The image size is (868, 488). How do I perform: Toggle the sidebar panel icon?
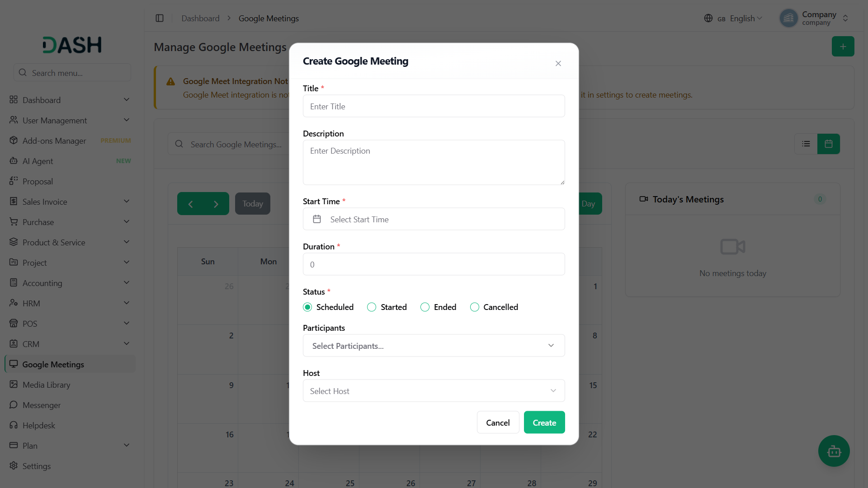coord(160,18)
